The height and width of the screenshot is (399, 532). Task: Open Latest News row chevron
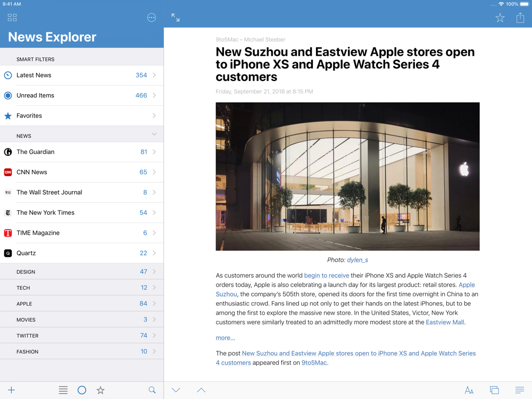(154, 75)
